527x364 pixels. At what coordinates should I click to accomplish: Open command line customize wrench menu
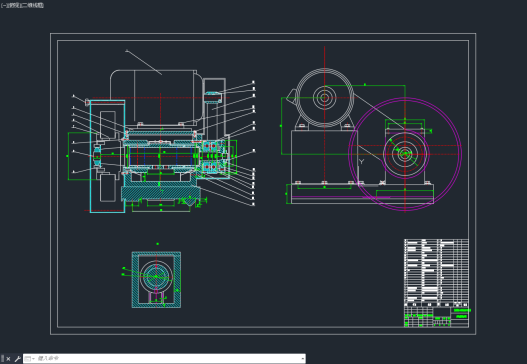pyautogui.click(x=17, y=359)
